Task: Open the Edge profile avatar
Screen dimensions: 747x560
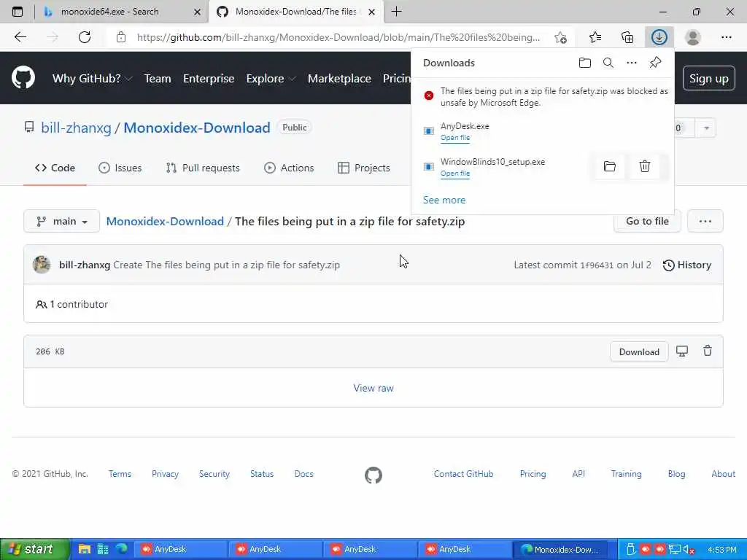Action: pos(693,37)
